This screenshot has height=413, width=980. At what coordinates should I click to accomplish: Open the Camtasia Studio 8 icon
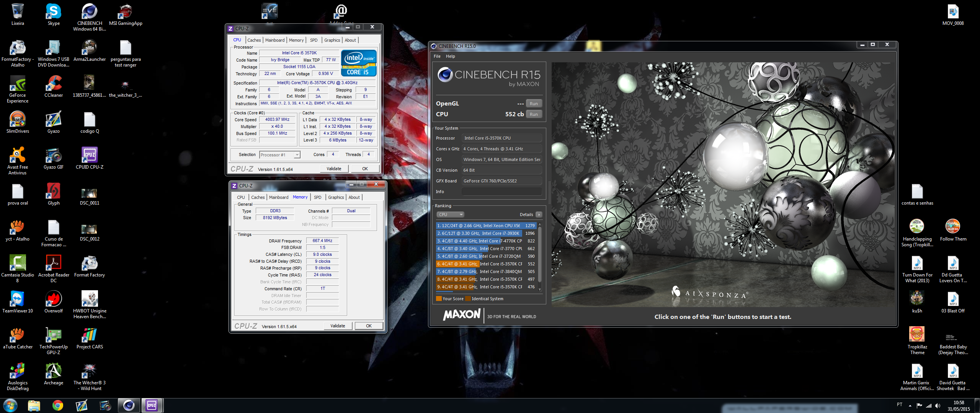(x=18, y=269)
